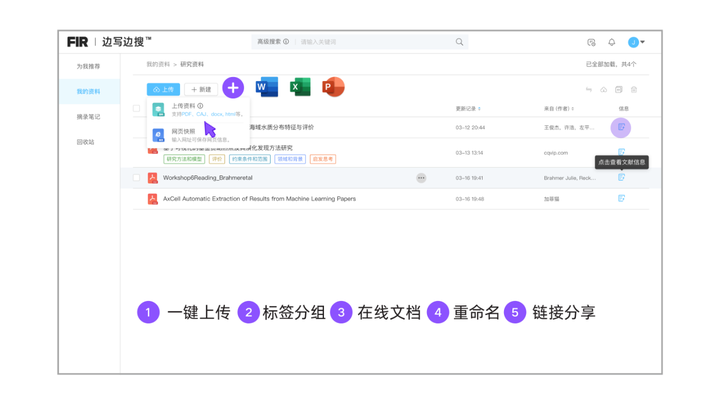The height and width of the screenshot is (405, 720).
Task: Click the PDF icon of the AxCell paper
Action: [x=152, y=199]
